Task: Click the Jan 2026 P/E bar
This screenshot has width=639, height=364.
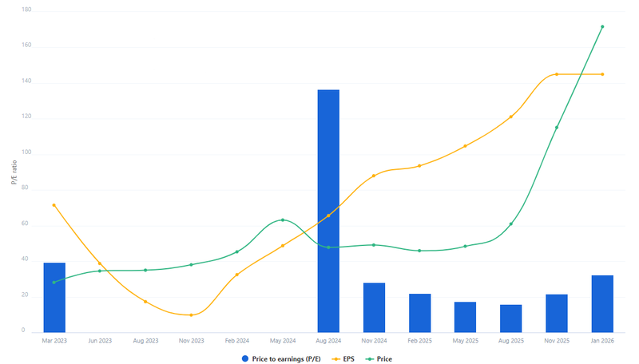Action: point(602,303)
